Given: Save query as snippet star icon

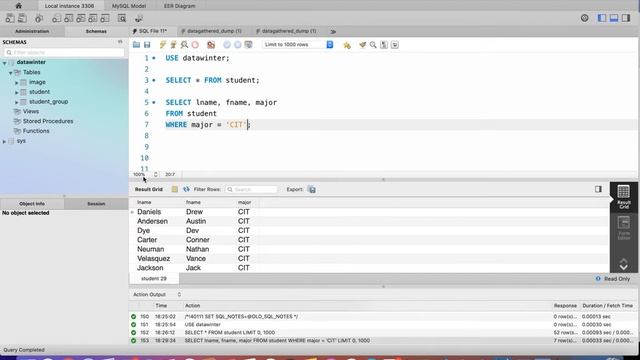Looking at the screenshot, I should point(347,45).
